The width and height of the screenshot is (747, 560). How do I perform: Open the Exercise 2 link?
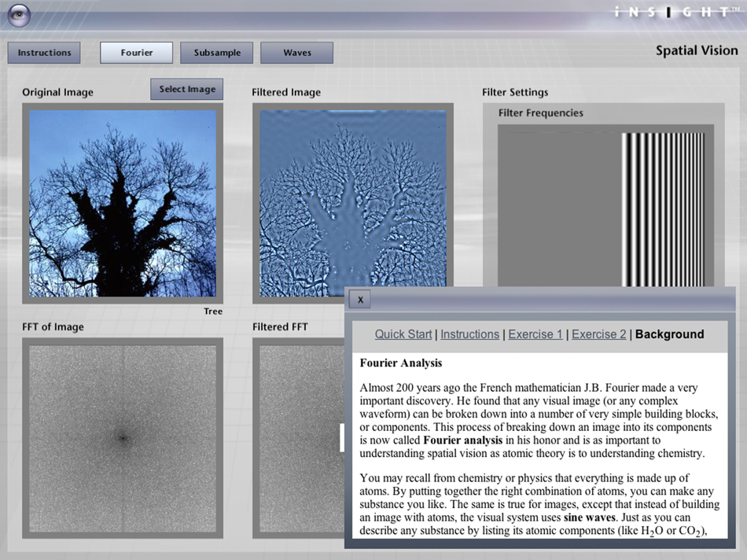click(599, 334)
